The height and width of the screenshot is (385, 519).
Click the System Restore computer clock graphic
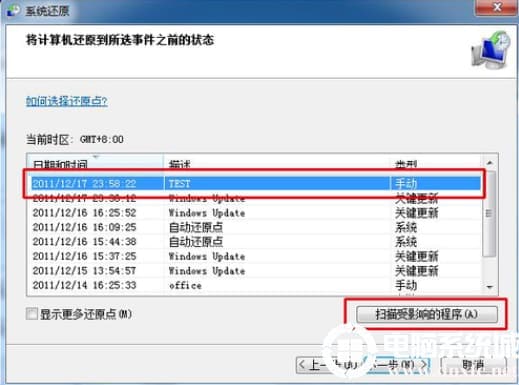pos(490,50)
